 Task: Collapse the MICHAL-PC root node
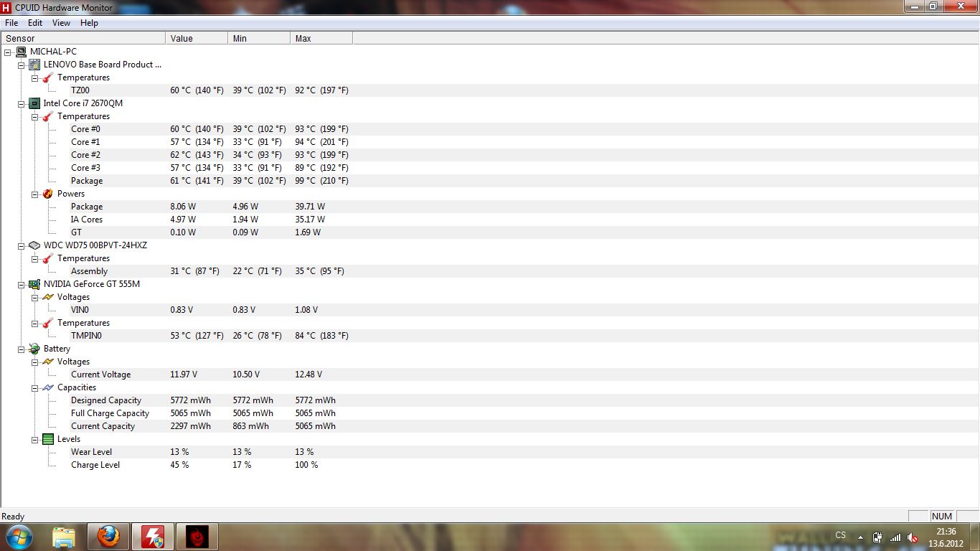8,52
